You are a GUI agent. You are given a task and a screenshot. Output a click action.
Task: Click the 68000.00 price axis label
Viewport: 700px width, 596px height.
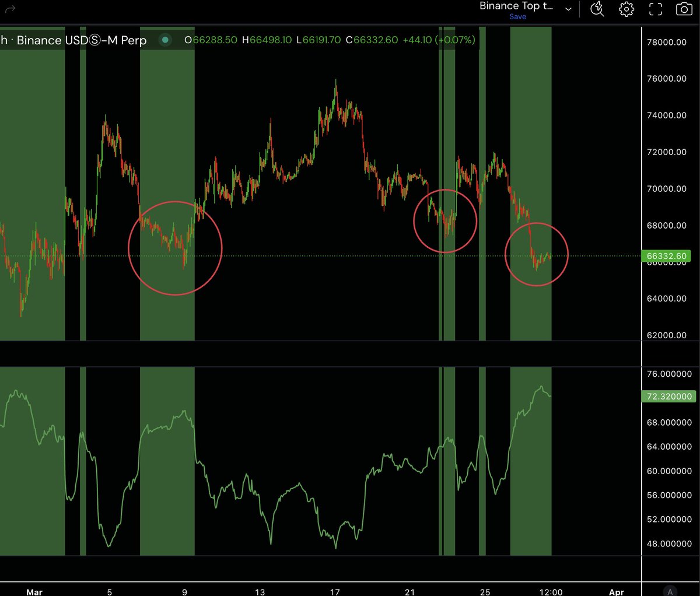[666, 226]
